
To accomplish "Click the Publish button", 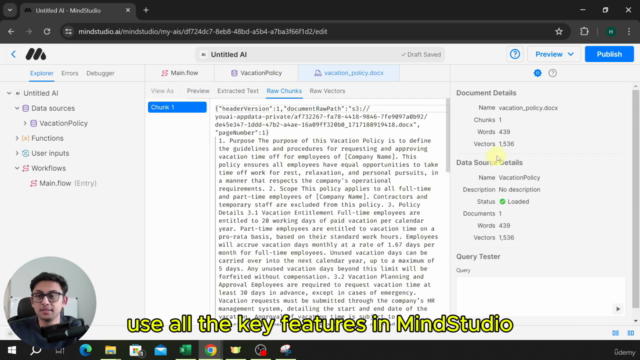I will tap(609, 54).
